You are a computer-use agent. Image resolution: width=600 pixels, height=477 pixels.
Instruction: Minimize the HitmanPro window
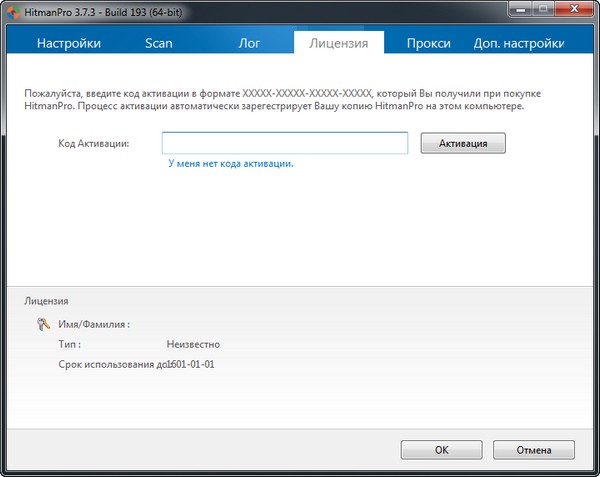[520, 9]
